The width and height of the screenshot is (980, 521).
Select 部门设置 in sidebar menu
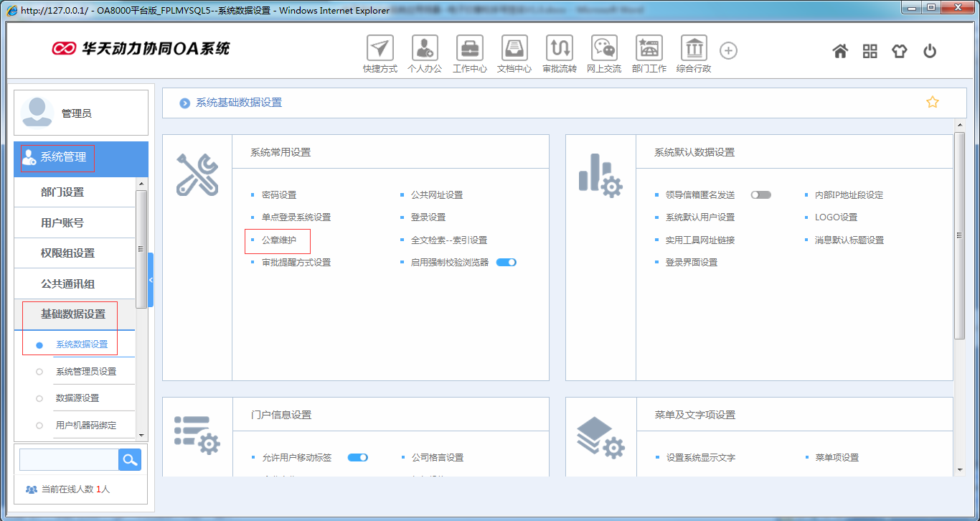pyautogui.click(x=62, y=192)
